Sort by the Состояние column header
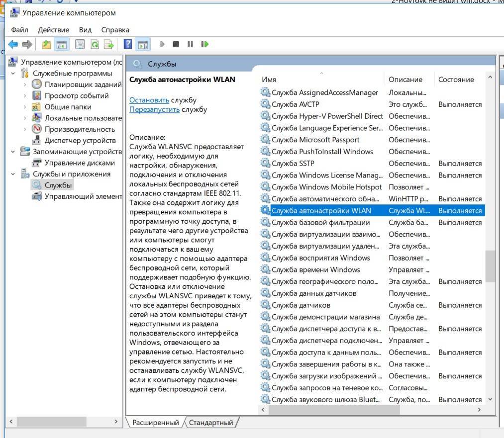The height and width of the screenshot is (438, 504). coord(456,80)
